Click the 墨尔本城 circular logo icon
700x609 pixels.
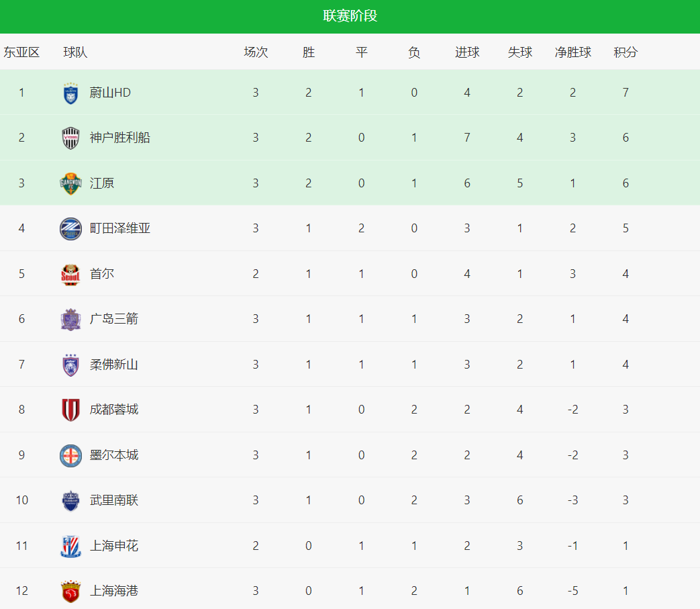click(70, 455)
